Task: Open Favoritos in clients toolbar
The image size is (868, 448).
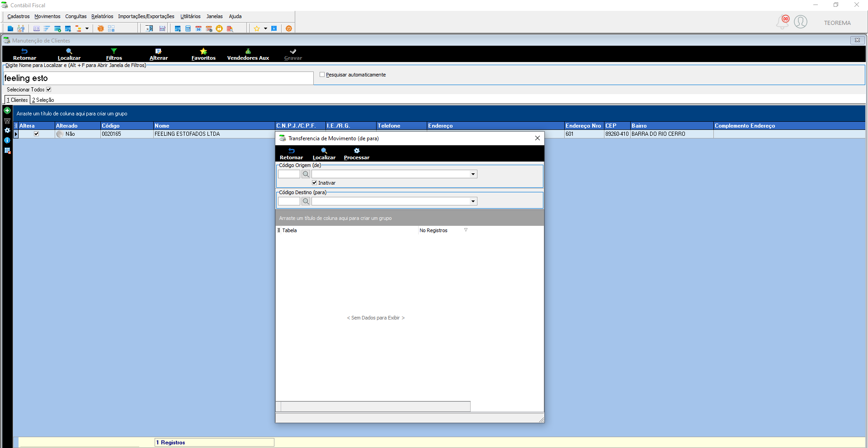Action: point(203,54)
